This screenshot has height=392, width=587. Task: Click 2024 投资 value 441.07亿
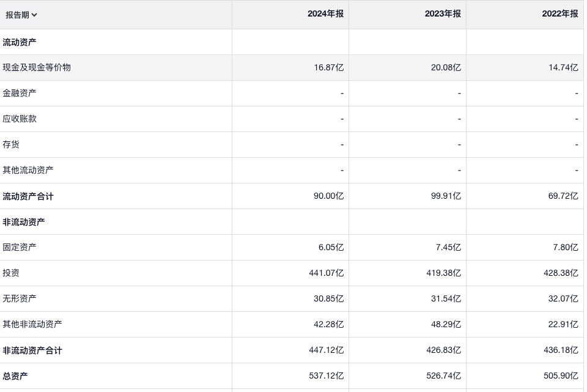coord(327,273)
